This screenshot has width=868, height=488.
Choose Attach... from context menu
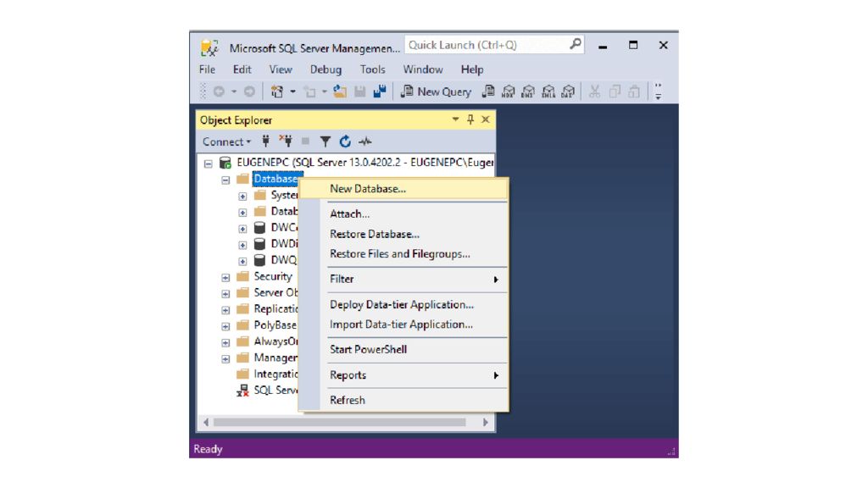coord(403,214)
